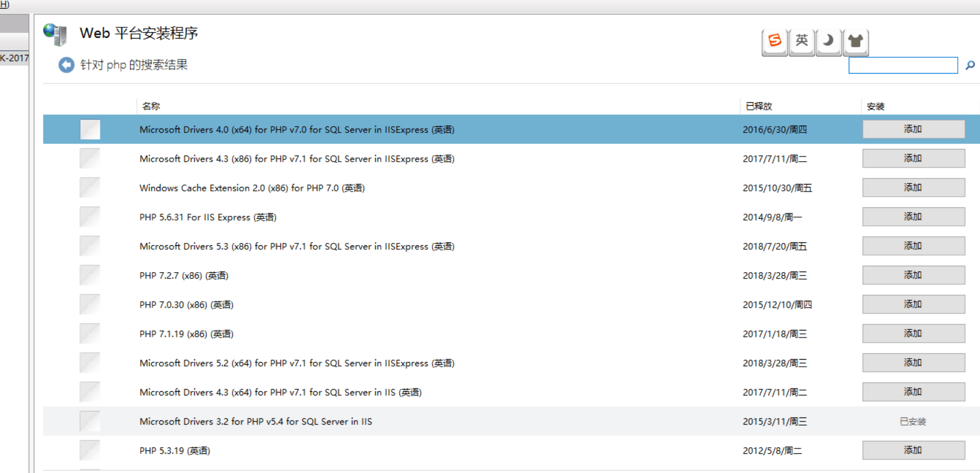The width and height of the screenshot is (980, 473).
Task: Click the magnifier search icon
Action: (x=970, y=65)
